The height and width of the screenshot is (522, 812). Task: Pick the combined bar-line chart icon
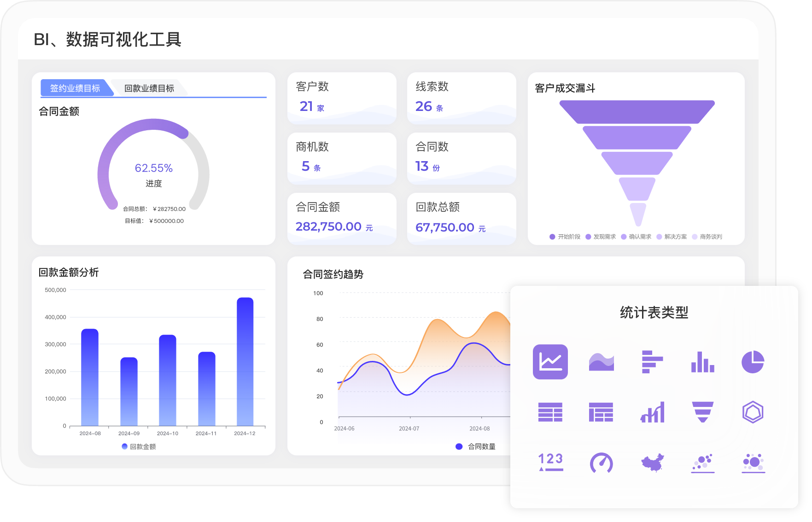click(652, 412)
